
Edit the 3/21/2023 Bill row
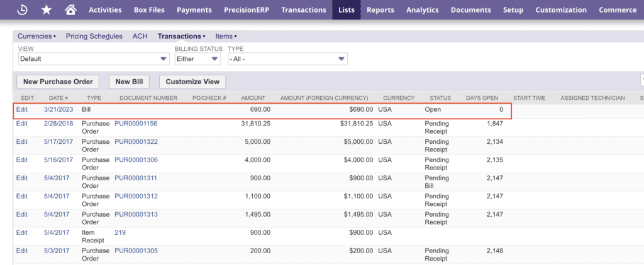(22, 109)
